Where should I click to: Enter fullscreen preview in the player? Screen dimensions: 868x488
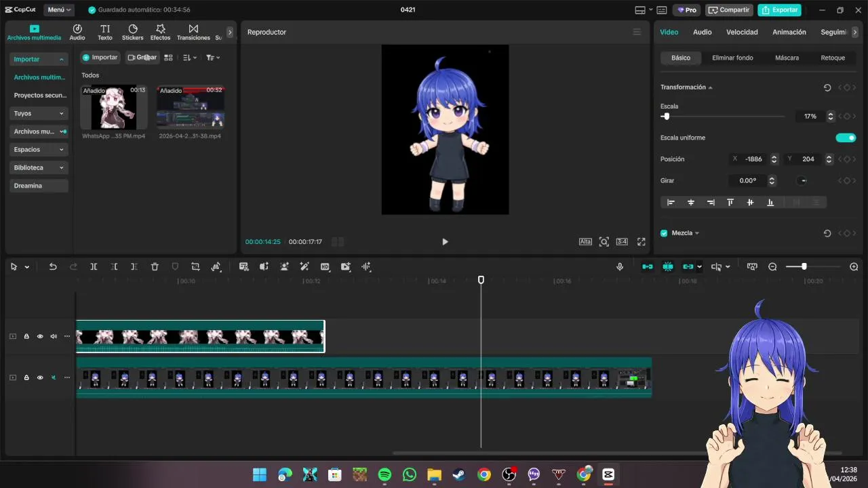[x=642, y=242]
